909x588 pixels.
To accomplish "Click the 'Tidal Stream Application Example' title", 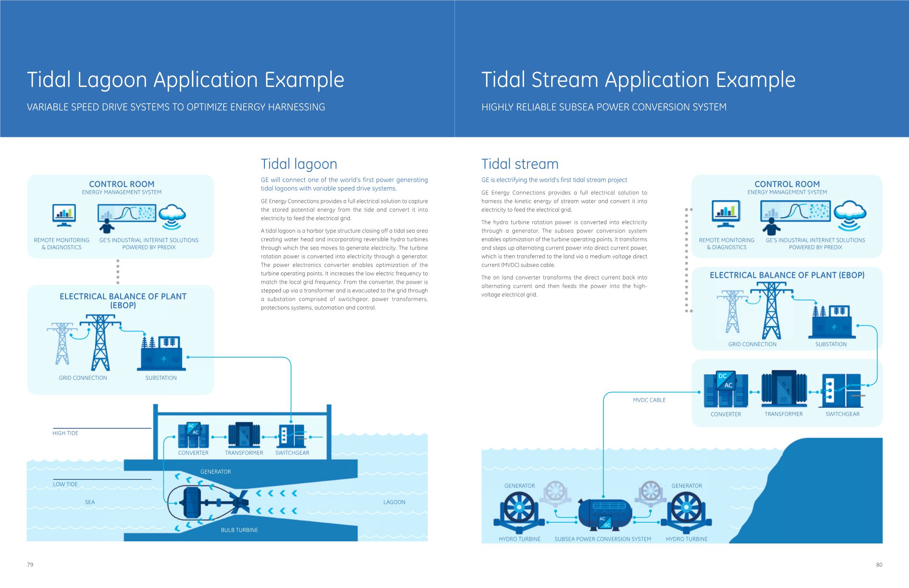I will pyautogui.click(x=638, y=80).
